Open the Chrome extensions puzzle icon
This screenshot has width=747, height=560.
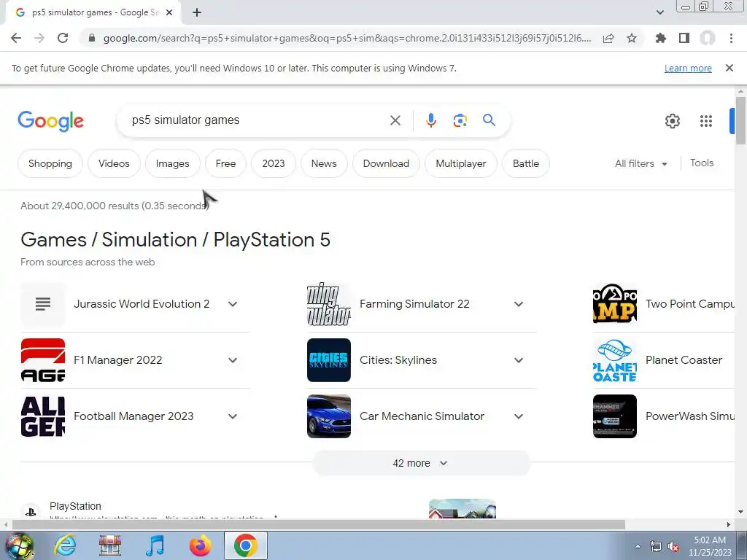pos(660,38)
